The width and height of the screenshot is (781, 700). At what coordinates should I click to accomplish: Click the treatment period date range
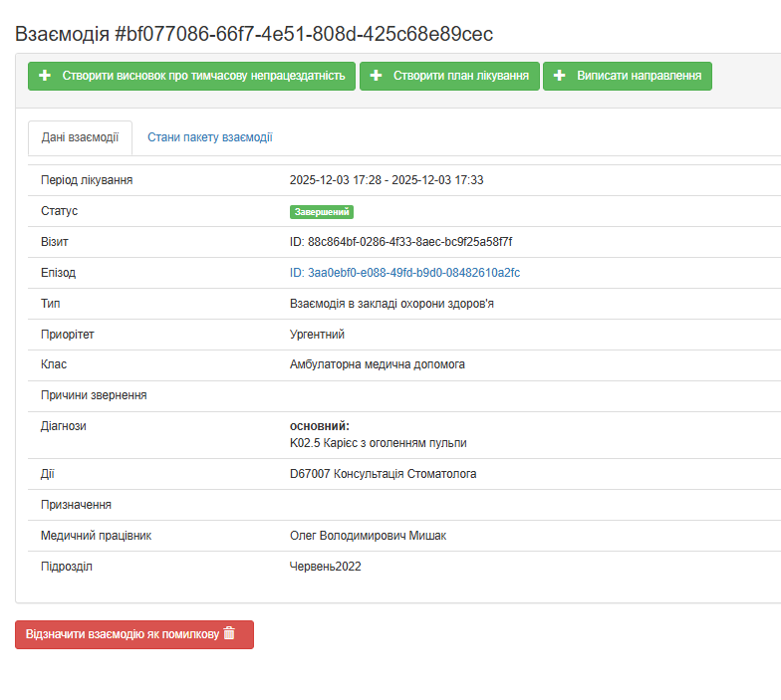click(x=387, y=180)
